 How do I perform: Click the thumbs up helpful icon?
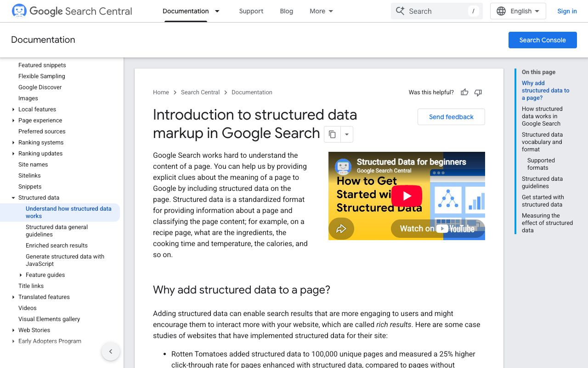(464, 92)
